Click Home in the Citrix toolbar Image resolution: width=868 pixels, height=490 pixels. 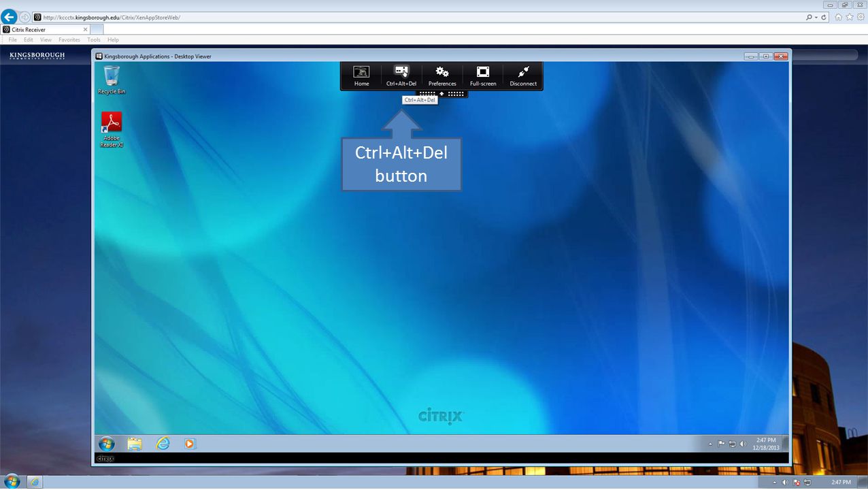pos(361,76)
